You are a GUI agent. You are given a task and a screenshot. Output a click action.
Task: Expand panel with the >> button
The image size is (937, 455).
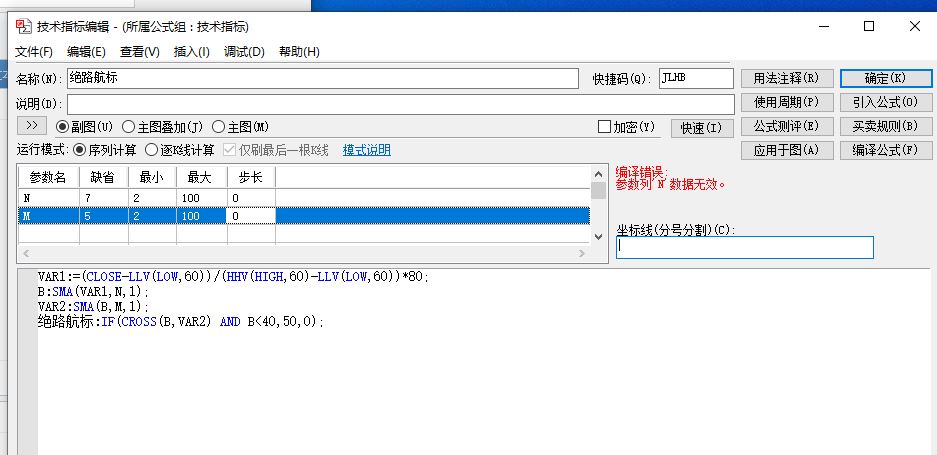pyautogui.click(x=32, y=126)
